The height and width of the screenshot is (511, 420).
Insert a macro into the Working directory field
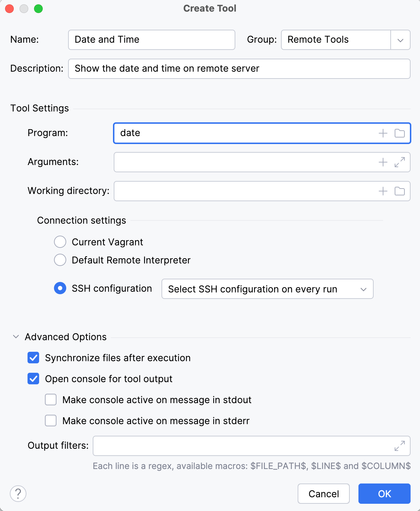pos(382,191)
